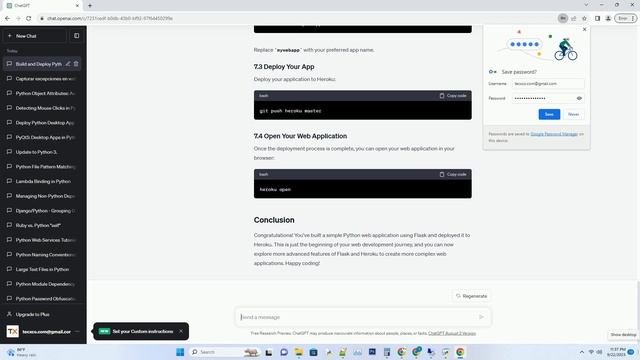This screenshot has height=360, width=640.
Task: Open the PyQt5 Desktop Apps chat
Action: 42,137
